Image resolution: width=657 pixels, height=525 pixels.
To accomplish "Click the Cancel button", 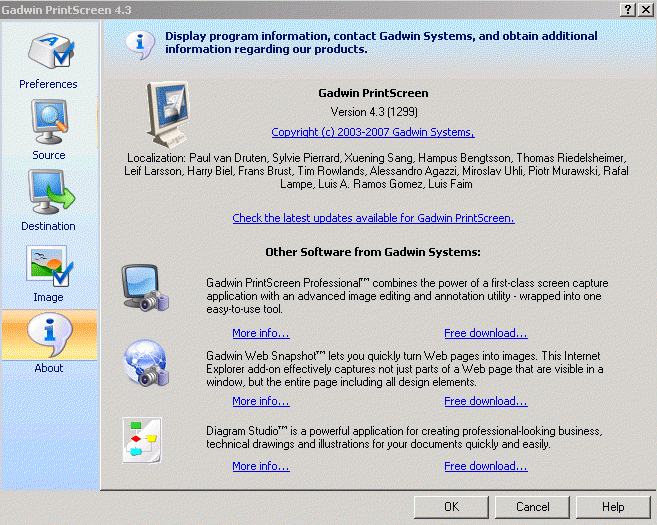I will point(532,507).
